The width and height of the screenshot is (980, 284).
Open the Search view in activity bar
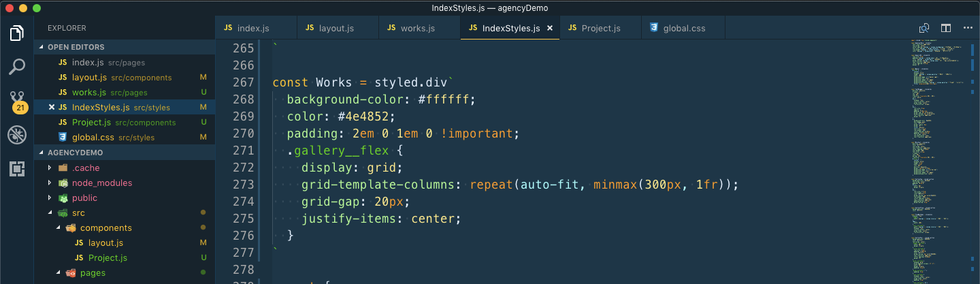pyautogui.click(x=17, y=67)
